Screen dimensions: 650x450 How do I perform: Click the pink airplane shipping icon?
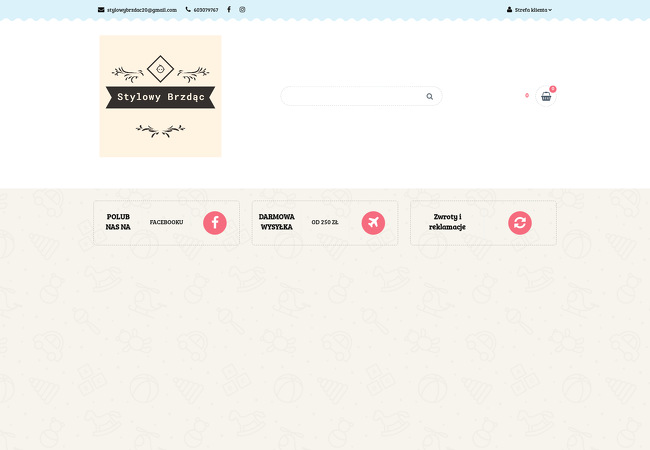[x=373, y=223]
